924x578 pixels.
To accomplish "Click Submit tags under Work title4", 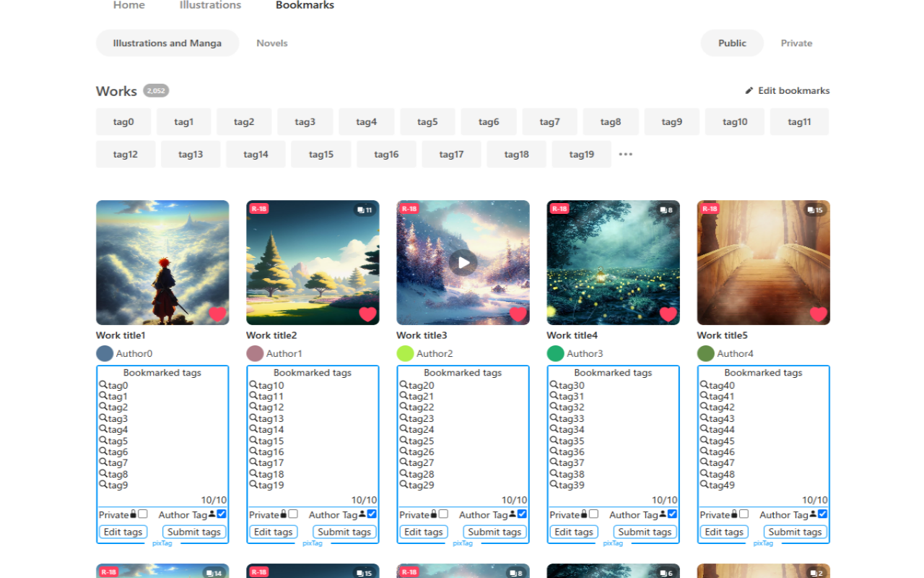I will point(645,532).
